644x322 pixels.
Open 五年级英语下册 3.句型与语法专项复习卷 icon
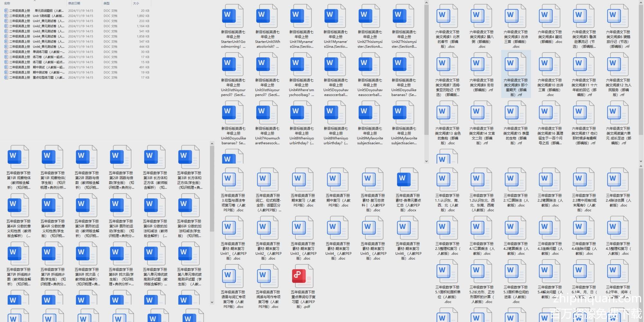click(x=232, y=179)
